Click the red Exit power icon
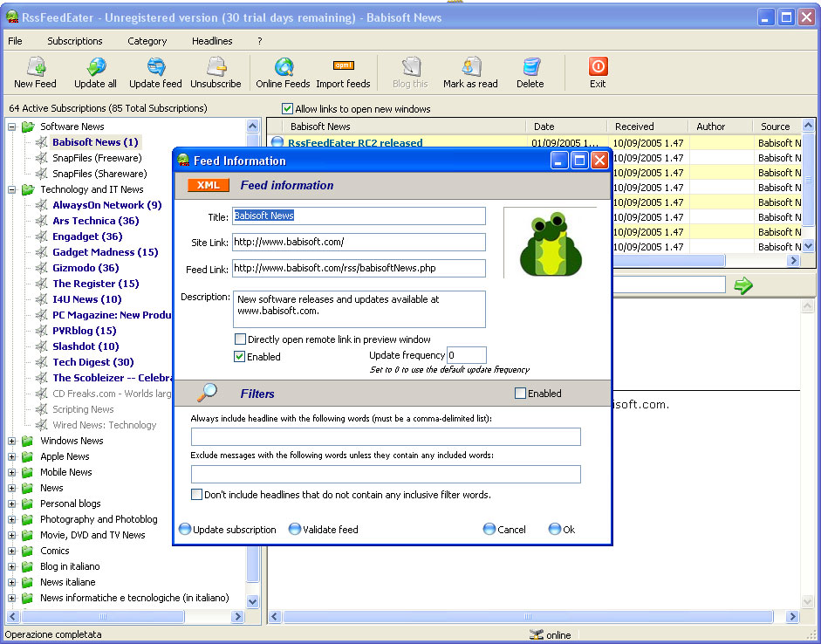 click(598, 66)
